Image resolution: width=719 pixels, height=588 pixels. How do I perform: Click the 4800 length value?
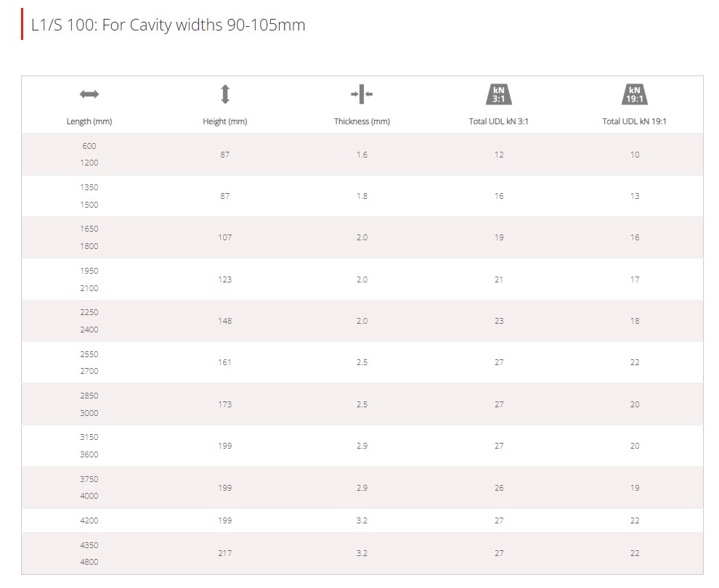89,562
